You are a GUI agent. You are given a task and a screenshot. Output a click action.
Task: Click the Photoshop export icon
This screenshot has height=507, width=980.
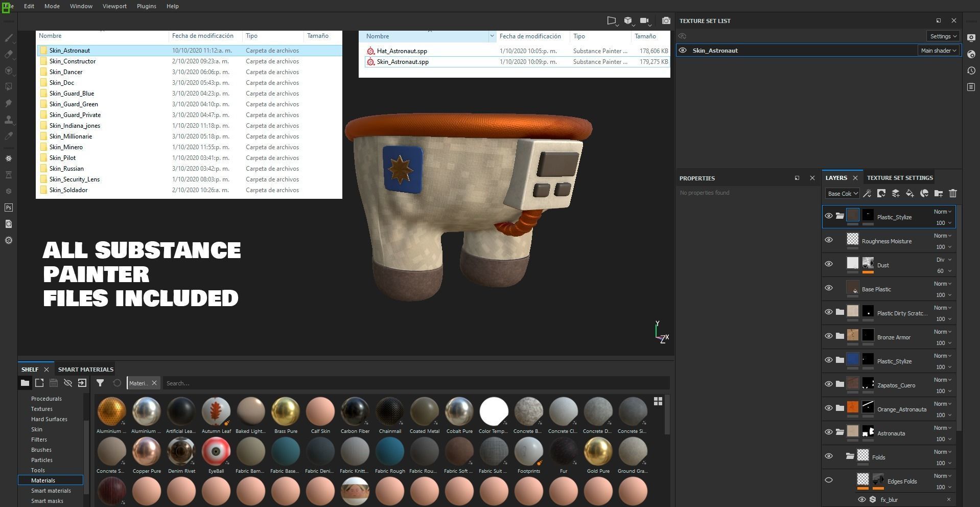[x=9, y=208]
